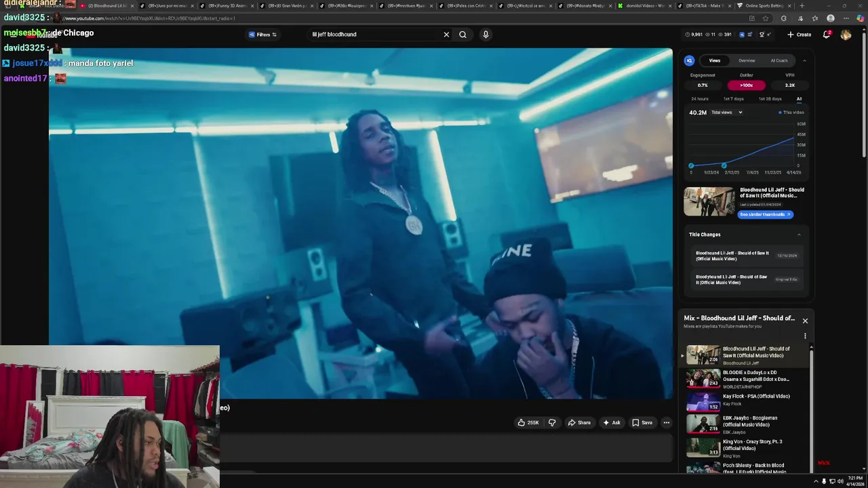Close the Online Sports Betting tab
The image size is (868, 488).
point(789,5)
